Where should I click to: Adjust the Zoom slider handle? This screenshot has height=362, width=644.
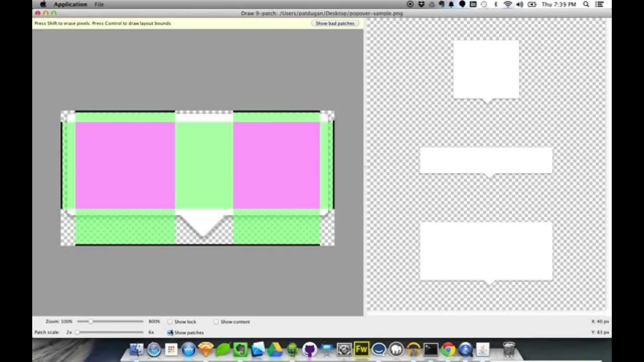pyautogui.click(x=91, y=321)
